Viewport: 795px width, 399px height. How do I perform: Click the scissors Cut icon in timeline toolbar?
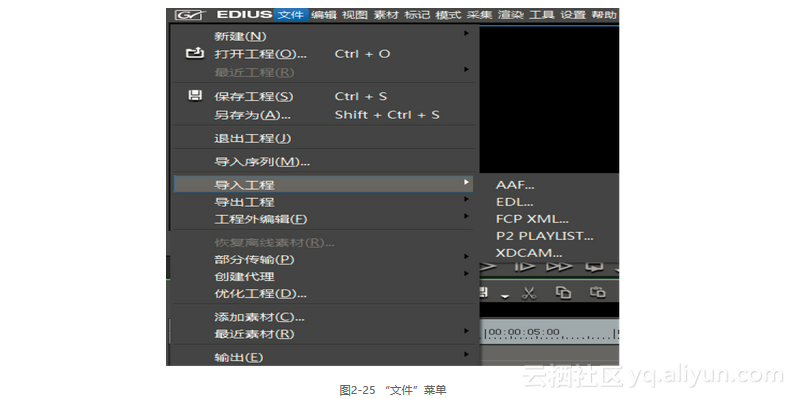click(x=529, y=293)
